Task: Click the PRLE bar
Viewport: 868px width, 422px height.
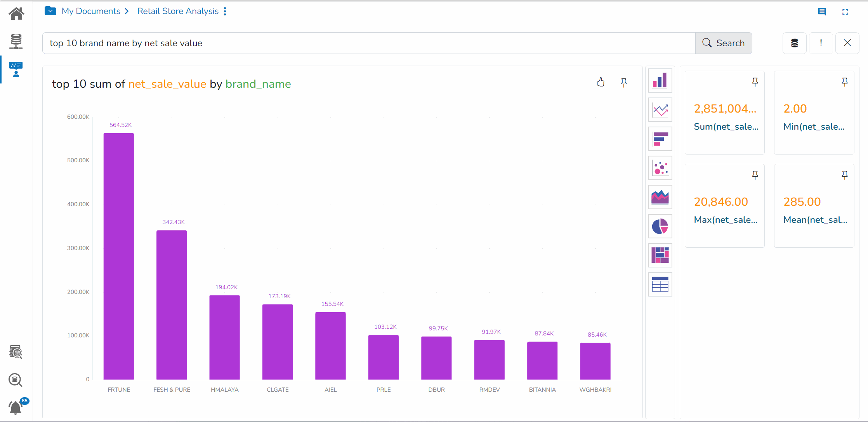Action: click(384, 357)
